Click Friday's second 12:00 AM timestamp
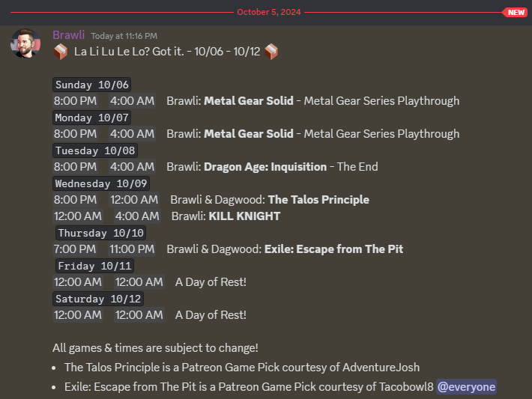The image size is (532, 399). point(139,282)
